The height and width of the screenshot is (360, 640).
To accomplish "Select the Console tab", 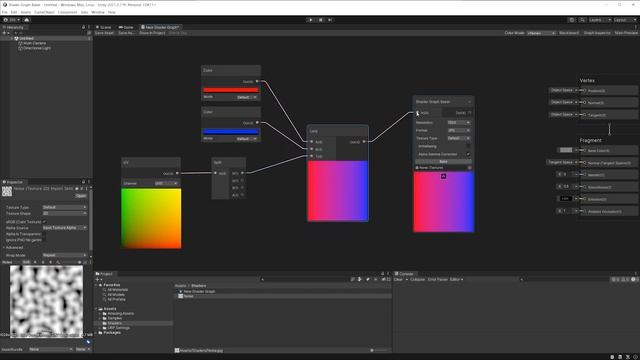I will coord(404,274).
